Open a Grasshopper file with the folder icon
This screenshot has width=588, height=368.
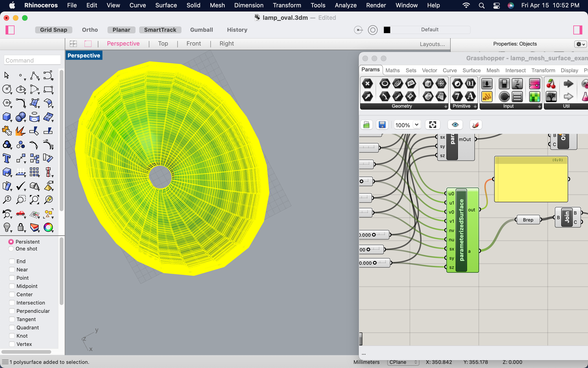367,125
